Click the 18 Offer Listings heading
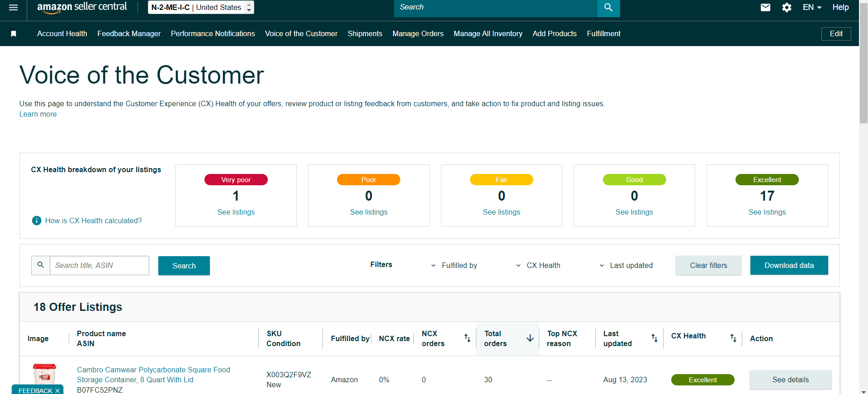 78,307
